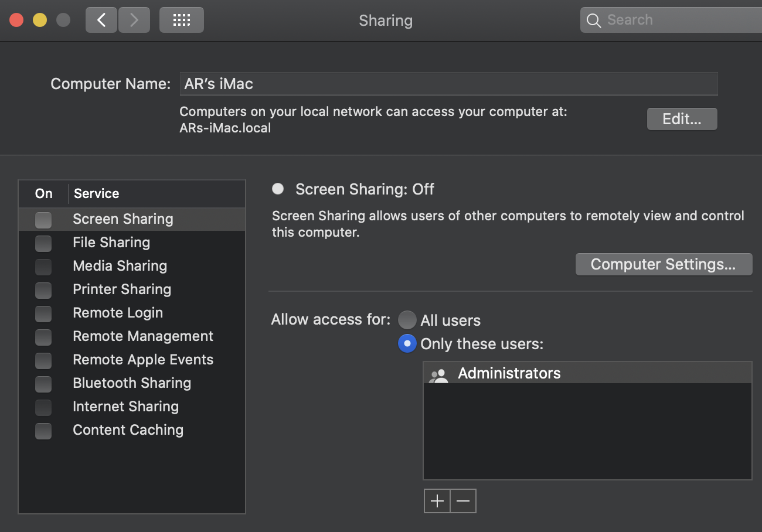
Task: Enable Bluetooth Sharing checkbox
Action: tap(43, 384)
